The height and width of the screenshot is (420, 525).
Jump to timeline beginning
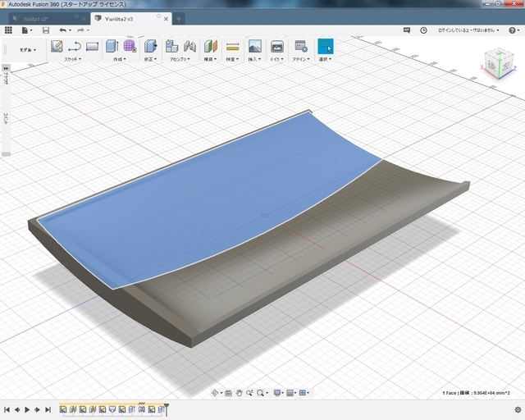tap(7, 409)
